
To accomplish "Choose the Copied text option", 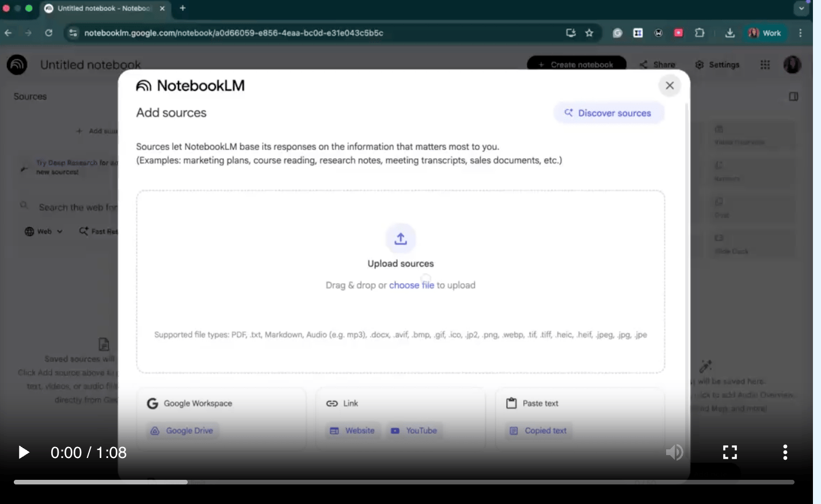I will (539, 430).
